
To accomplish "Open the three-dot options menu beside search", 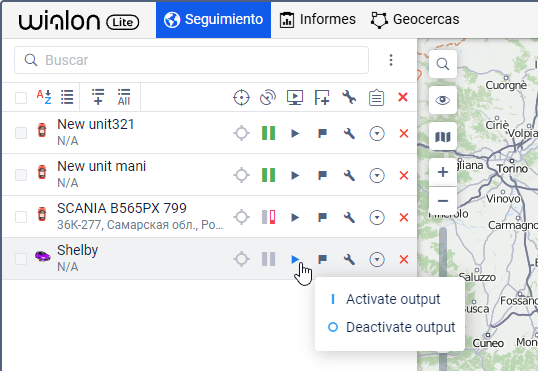I will point(391,60).
